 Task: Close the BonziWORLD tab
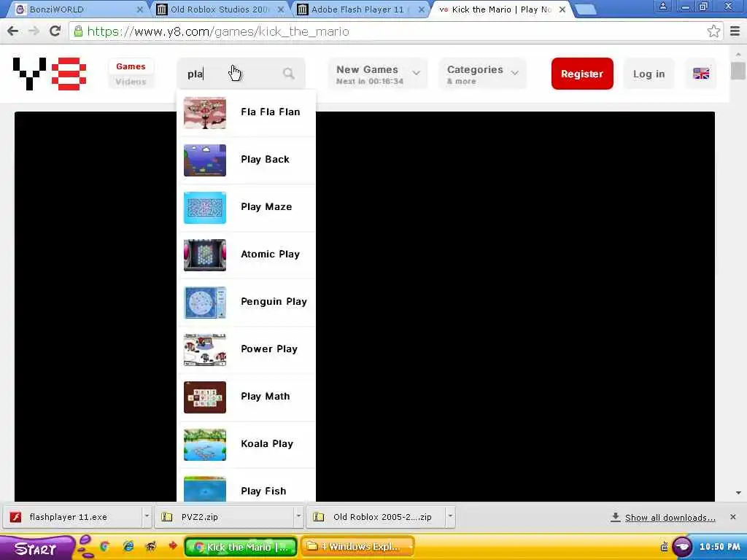coord(140,9)
